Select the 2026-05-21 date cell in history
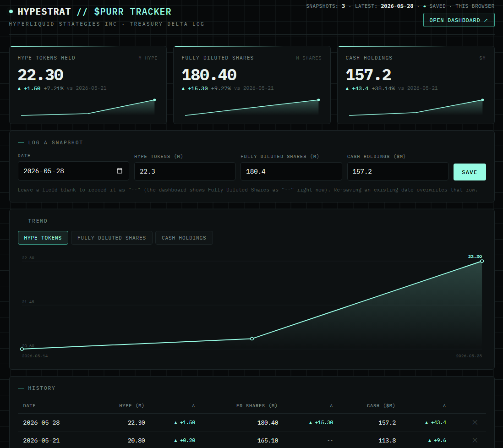This screenshot has width=503, height=448. (41, 441)
